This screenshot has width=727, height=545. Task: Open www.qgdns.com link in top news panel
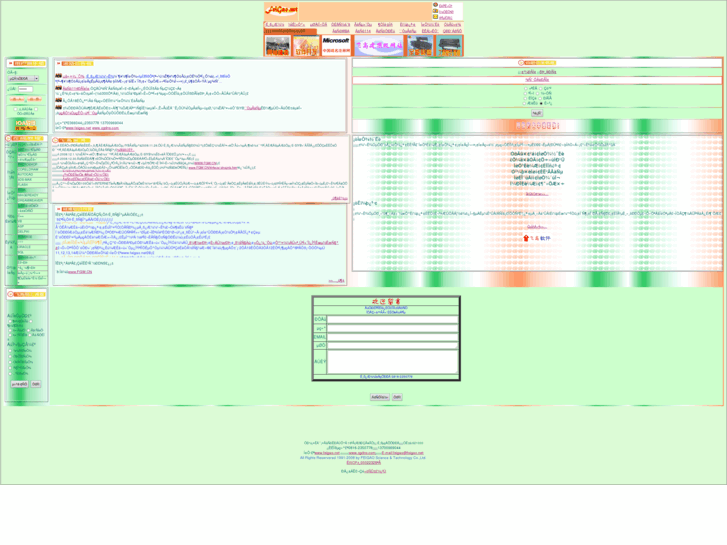click(x=105, y=128)
